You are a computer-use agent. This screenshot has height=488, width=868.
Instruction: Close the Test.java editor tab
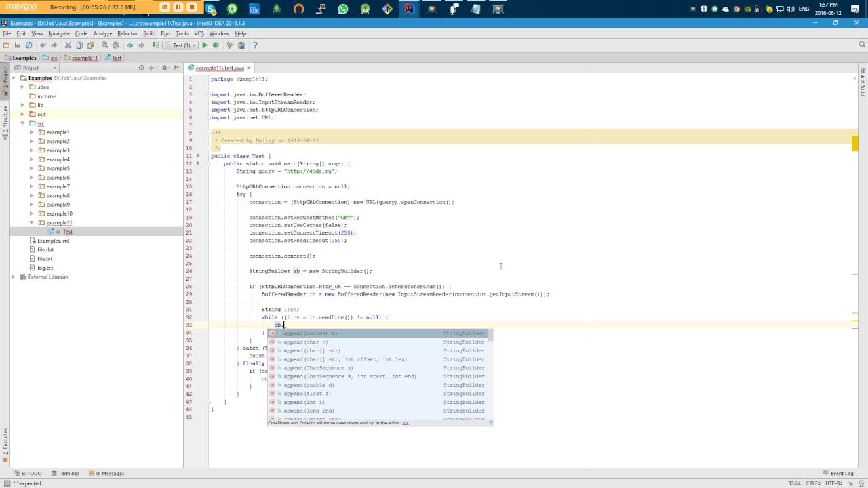tap(249, 68)
